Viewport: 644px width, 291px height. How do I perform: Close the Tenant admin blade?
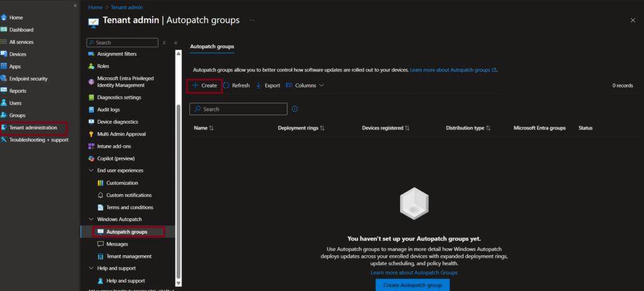[633, 21]
